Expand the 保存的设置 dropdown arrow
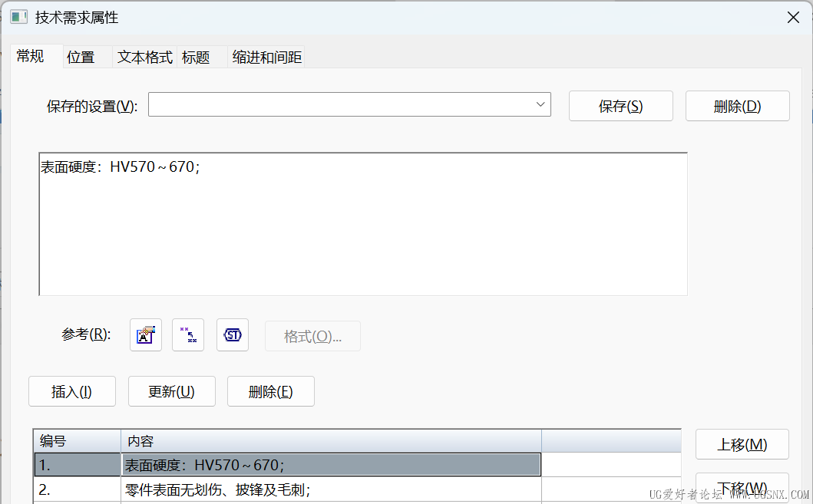The height and width of the screenshot is (504, 813). click(x=540, y=104)
